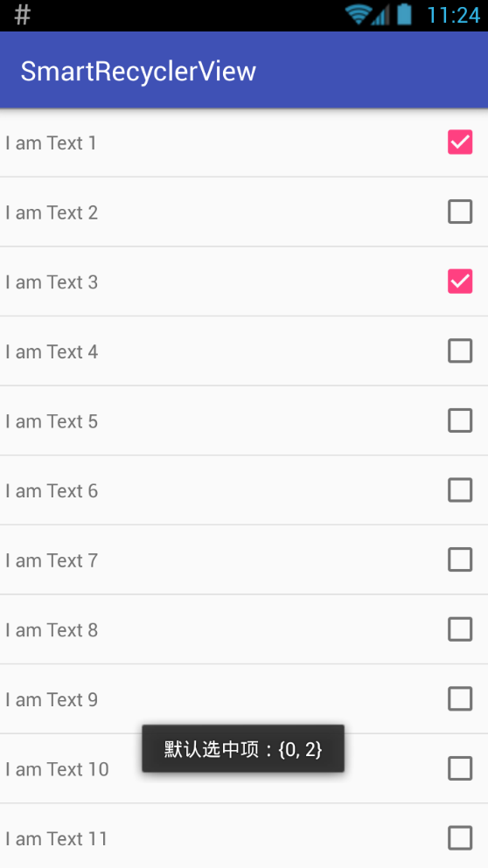Toggle the I am Text 7 checkbox
This screenshot has height=868, width=488.
(460, 560)
